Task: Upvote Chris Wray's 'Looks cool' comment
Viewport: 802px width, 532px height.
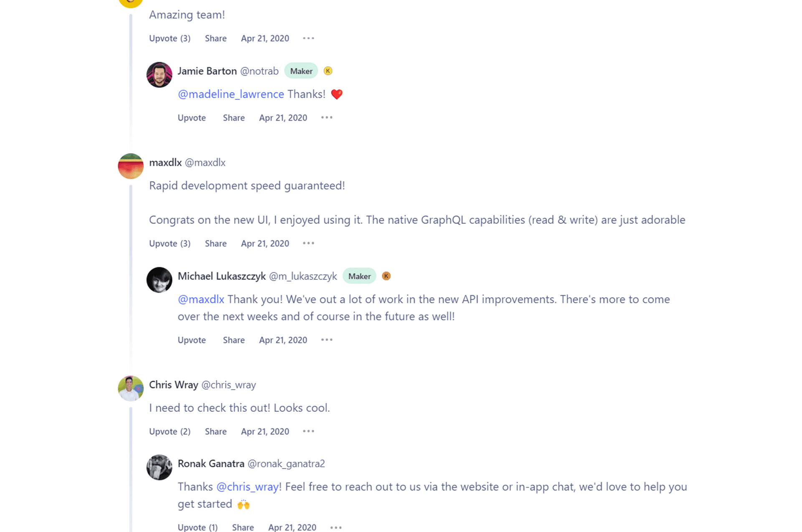Action: click(x=170, y=431)
